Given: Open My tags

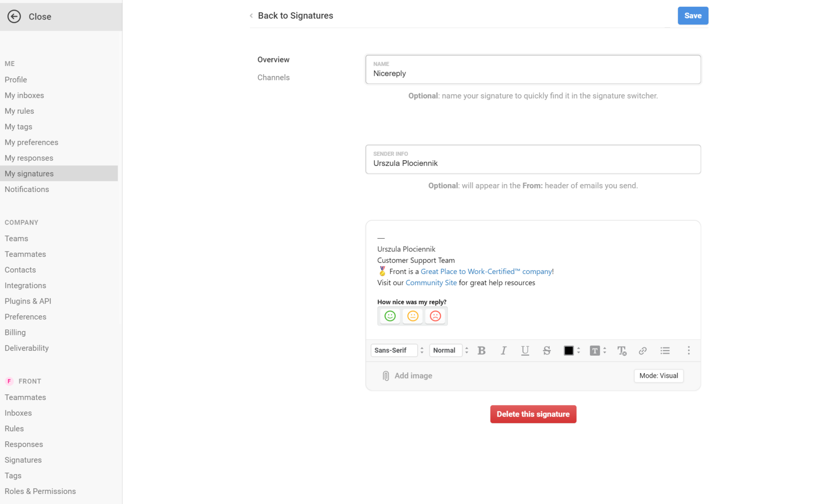Looking at the screenshot, I should [x=18, y=127].
